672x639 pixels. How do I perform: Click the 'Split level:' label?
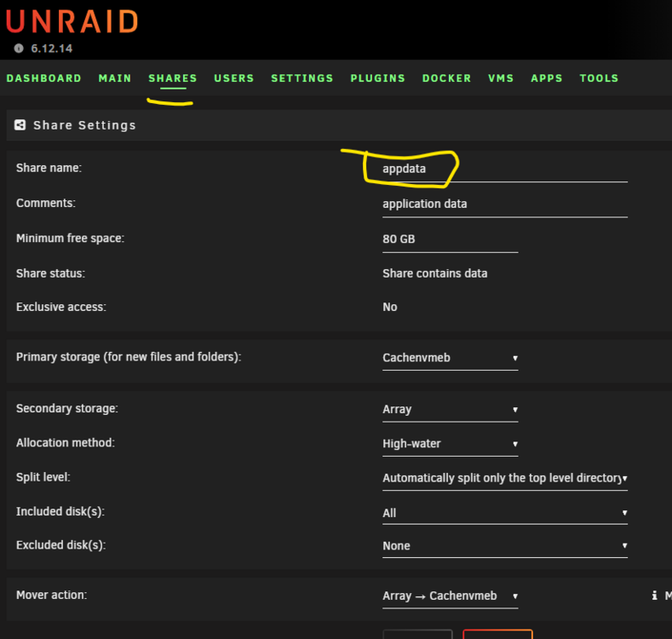[43, 477]
